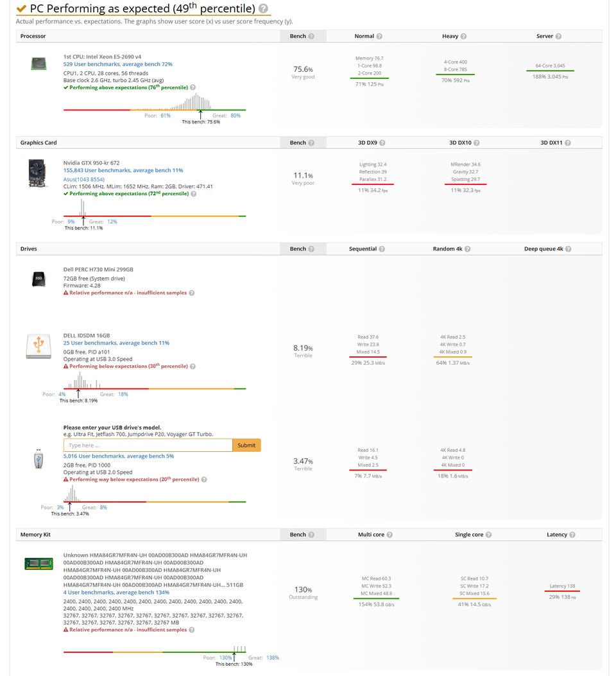Open 155,843 User benchmarks link
The image size is (616, 676).
click(x=123, y=170)
